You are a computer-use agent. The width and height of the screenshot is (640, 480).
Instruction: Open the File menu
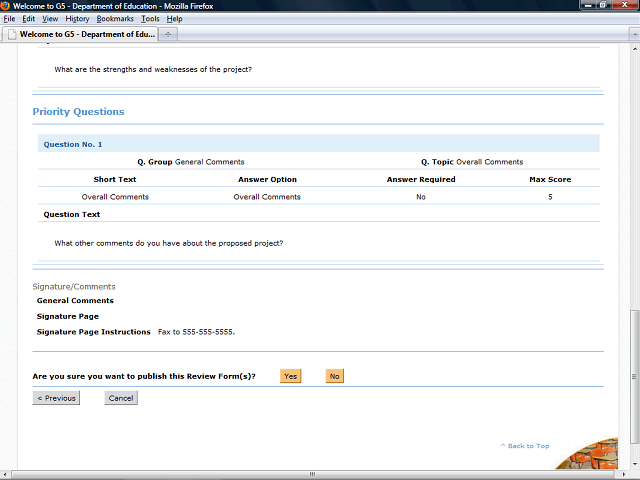pyautogui.click(x=10, y=19)
